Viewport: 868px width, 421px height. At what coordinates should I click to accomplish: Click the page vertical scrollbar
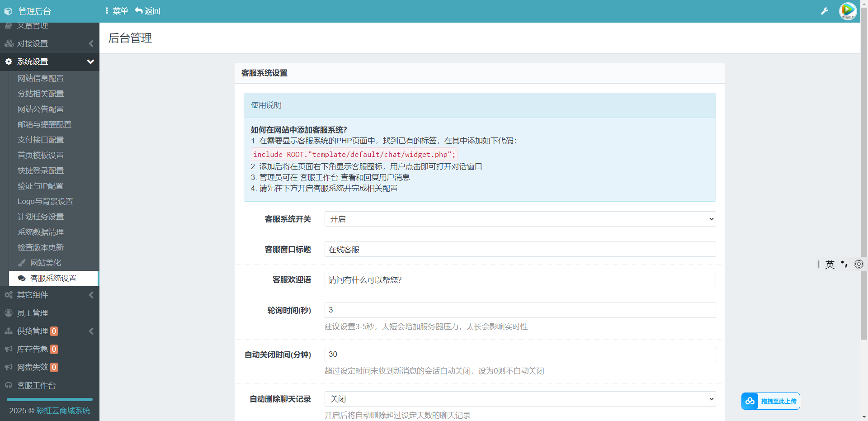pos(864,181)
